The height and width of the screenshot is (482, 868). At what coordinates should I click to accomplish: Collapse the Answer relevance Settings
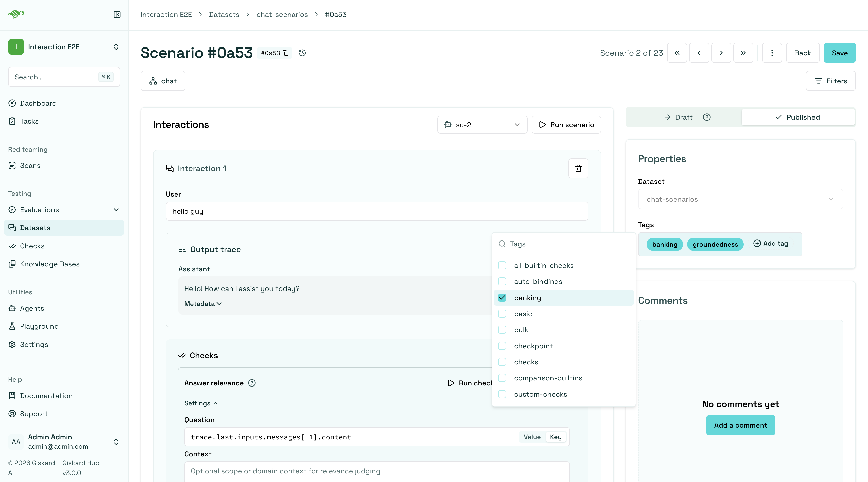[201, 403]
